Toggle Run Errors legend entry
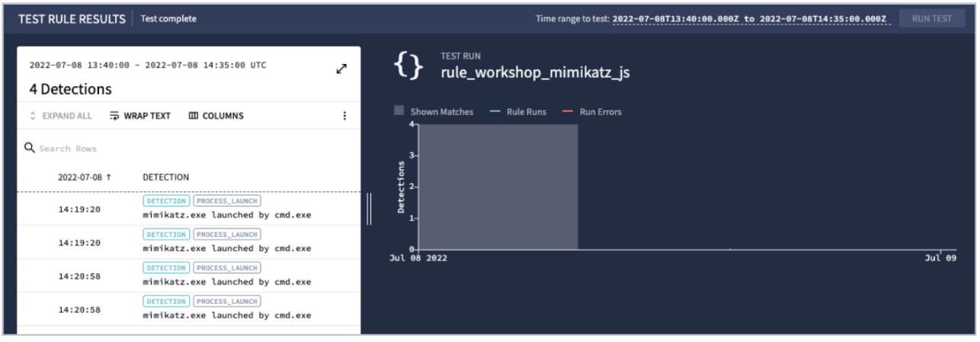 click(591, 111)
